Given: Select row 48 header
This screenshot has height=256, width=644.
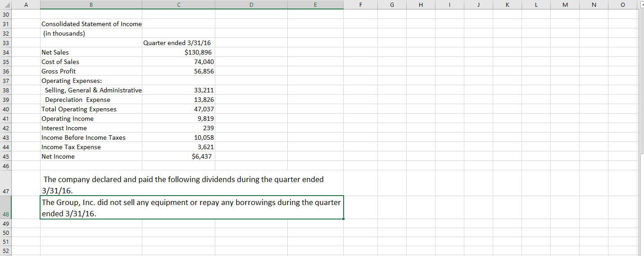Looking at the screenshot, I should pyautogui.click(x=5, y=207).
